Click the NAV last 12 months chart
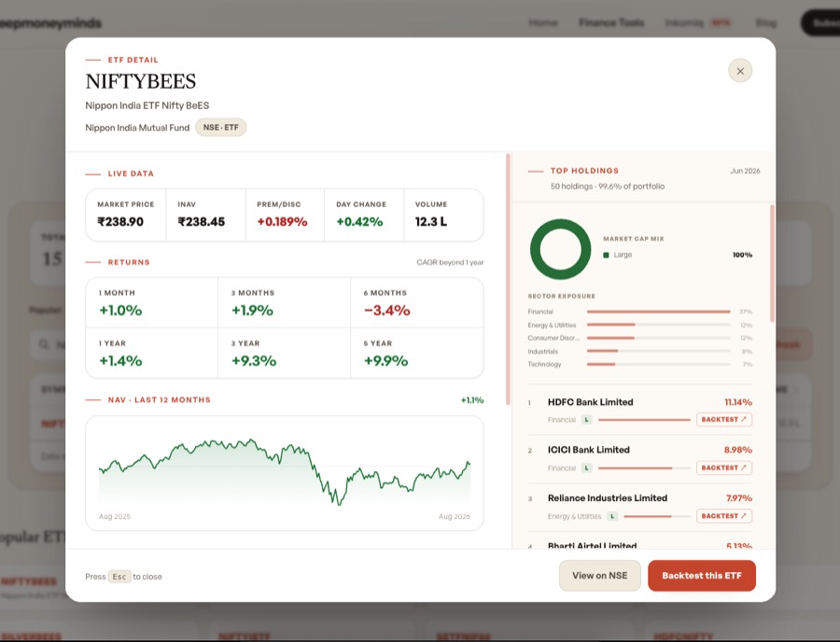The image size is (840, 642). coord(285,473)
